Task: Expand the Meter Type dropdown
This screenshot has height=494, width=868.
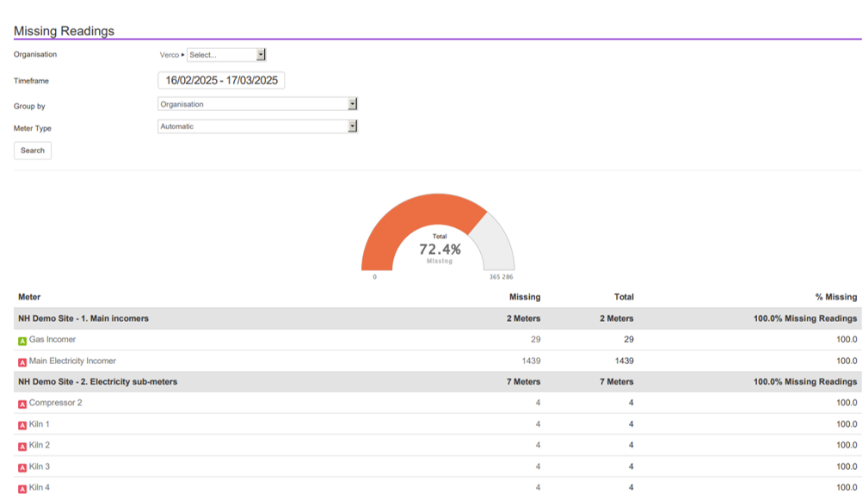Action: point(256,127)
